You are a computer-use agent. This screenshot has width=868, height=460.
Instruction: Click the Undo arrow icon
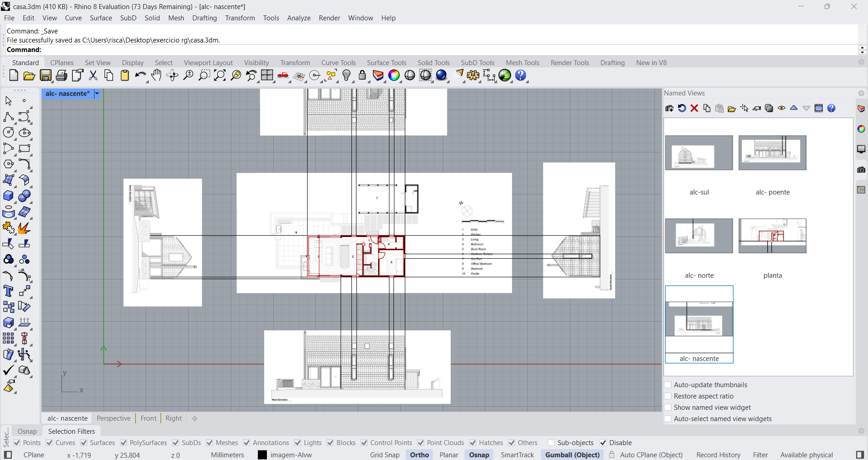pyautogui.click(x=140, y=76)
